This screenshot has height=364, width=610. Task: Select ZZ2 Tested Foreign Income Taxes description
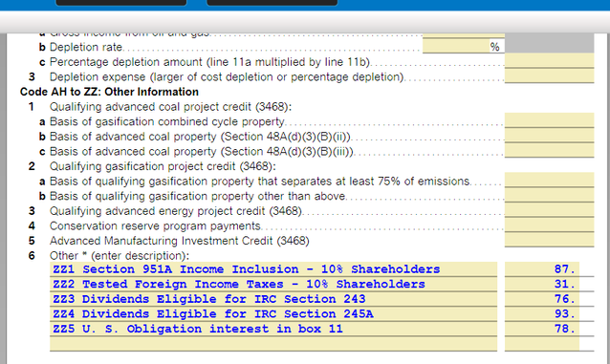[273, 284]
